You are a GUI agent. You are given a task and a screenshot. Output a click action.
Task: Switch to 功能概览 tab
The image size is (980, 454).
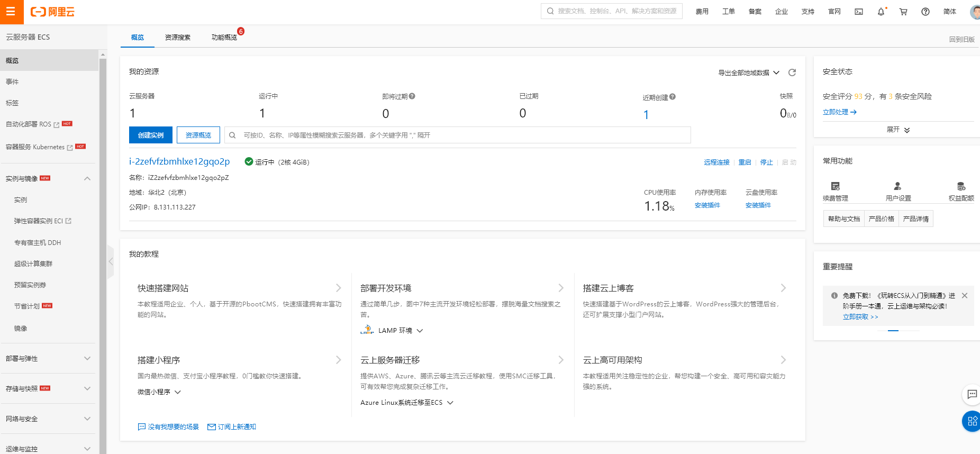(x=224, y=38)
